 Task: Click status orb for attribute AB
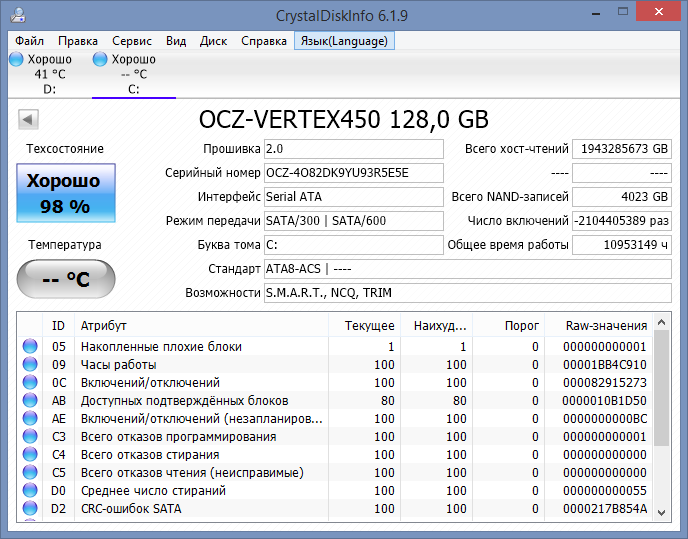point(30,401)
